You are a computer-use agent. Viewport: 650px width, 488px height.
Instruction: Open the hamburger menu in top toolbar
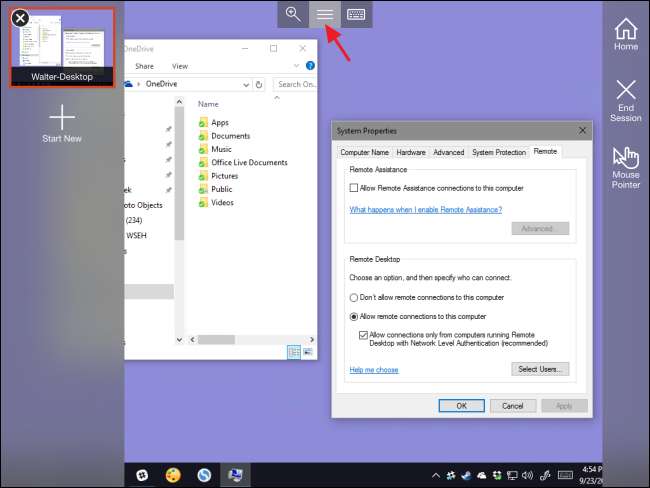click(x=324, y=14)
